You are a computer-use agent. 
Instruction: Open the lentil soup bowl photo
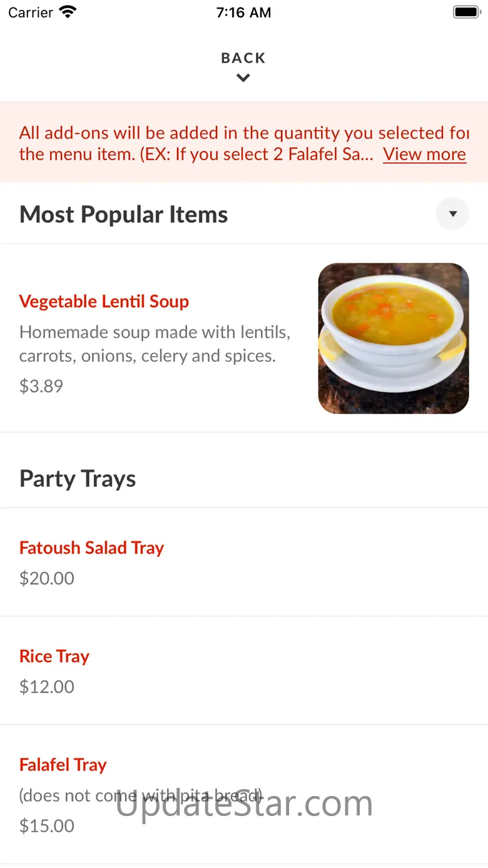coord(394,339)
